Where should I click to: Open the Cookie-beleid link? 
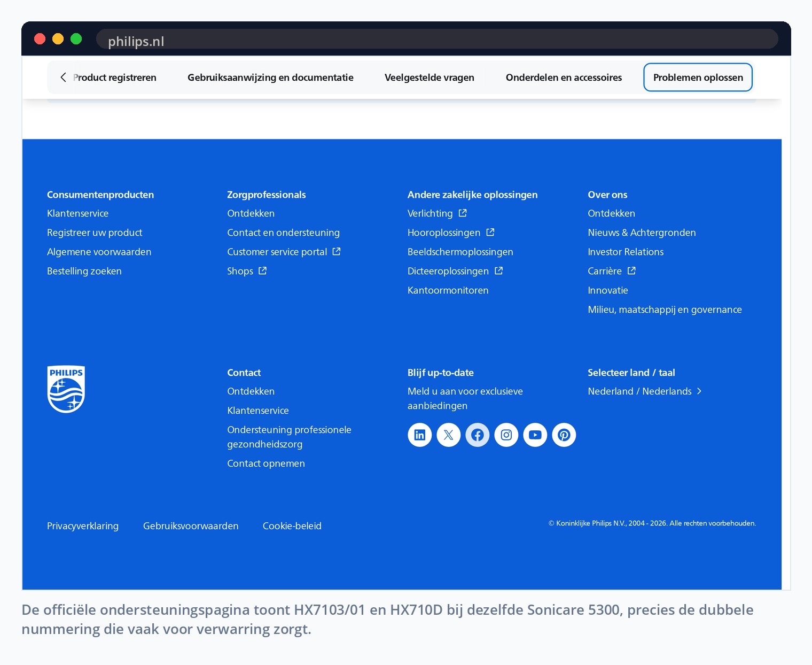(292, 526)
